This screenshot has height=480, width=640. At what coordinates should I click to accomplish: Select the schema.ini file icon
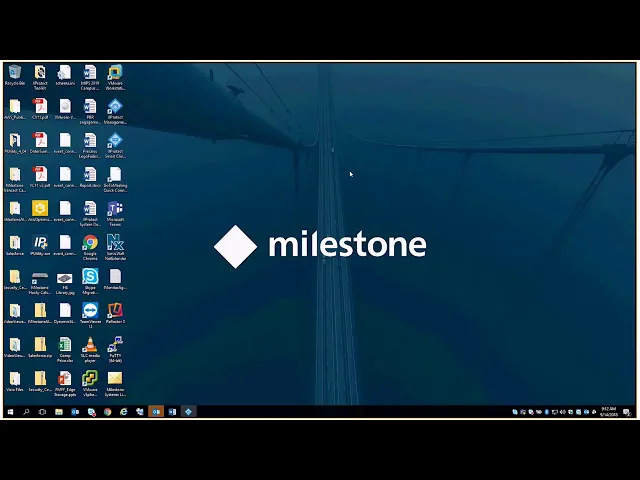tap(65, 75)
